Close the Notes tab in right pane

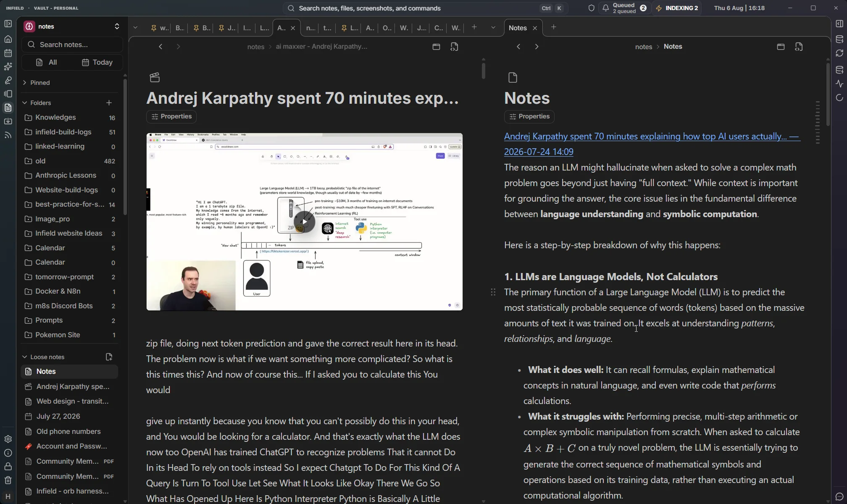[535, 28]
